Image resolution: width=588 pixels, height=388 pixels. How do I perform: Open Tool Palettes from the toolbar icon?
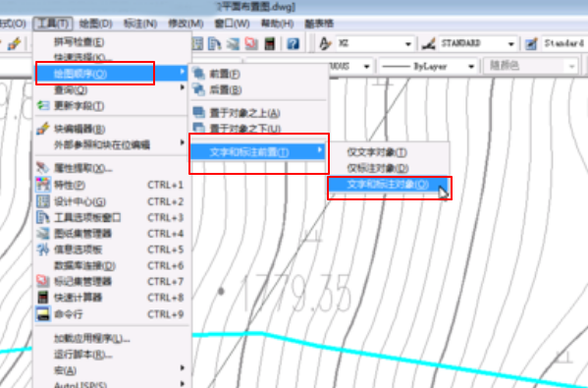coord(215,44)
